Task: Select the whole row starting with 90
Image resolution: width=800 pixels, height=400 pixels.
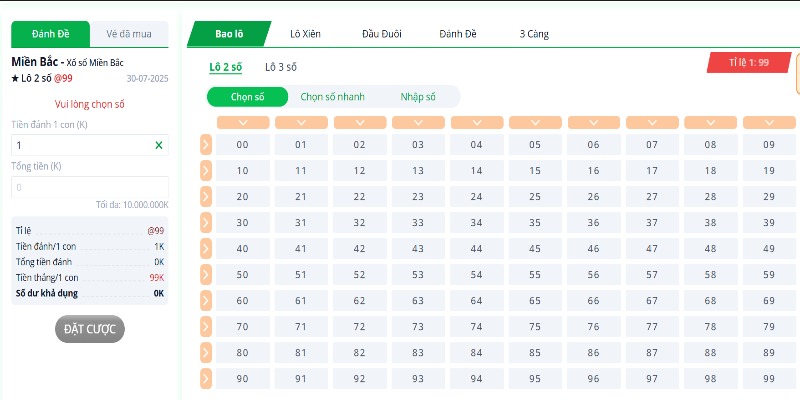Action: pyautogui.click(x=206, y=378)
